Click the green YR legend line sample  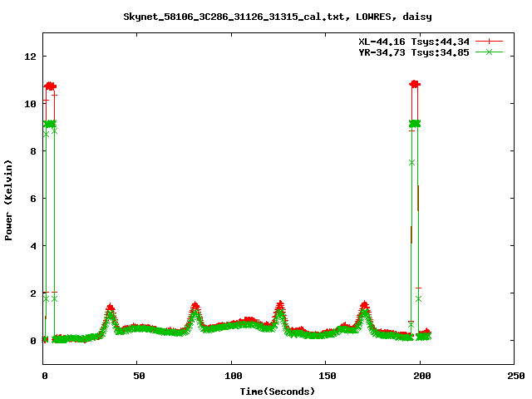pos(489,52)
